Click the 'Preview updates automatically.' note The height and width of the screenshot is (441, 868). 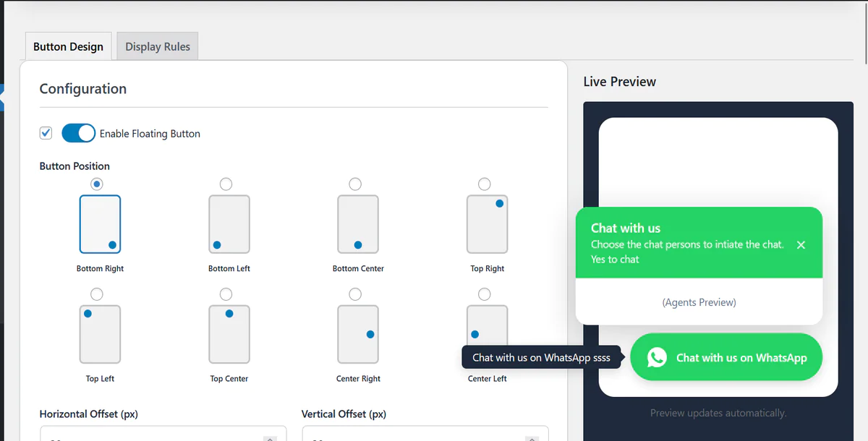click(x=718, y=413)
